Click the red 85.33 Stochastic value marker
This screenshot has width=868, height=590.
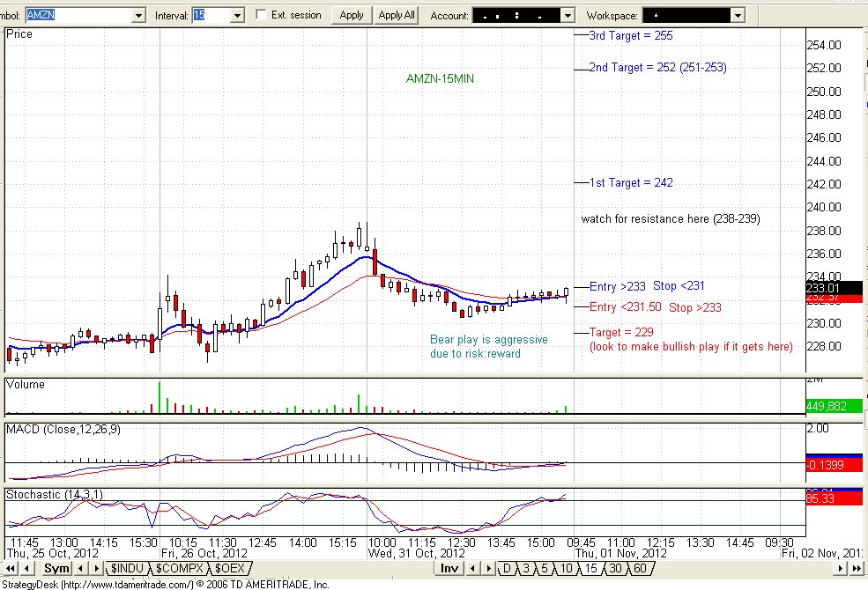coord(834,498)
